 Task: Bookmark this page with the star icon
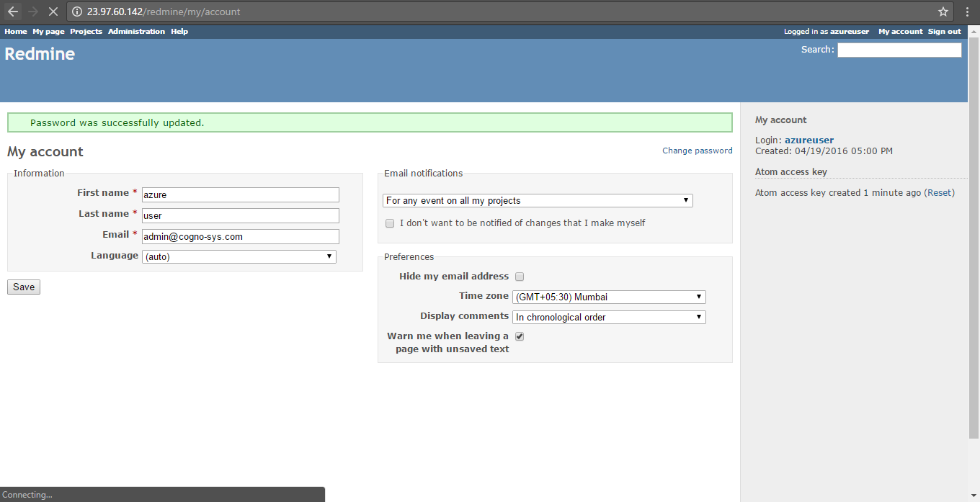coord(943,12)
